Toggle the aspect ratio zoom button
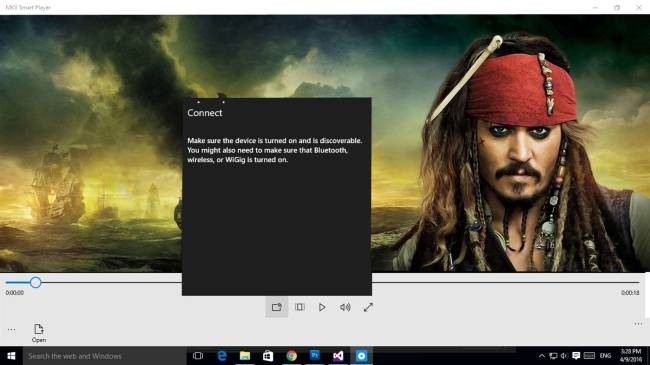Image resolution: width=650 pixels, height=365 pixels. tap(300, 307)
